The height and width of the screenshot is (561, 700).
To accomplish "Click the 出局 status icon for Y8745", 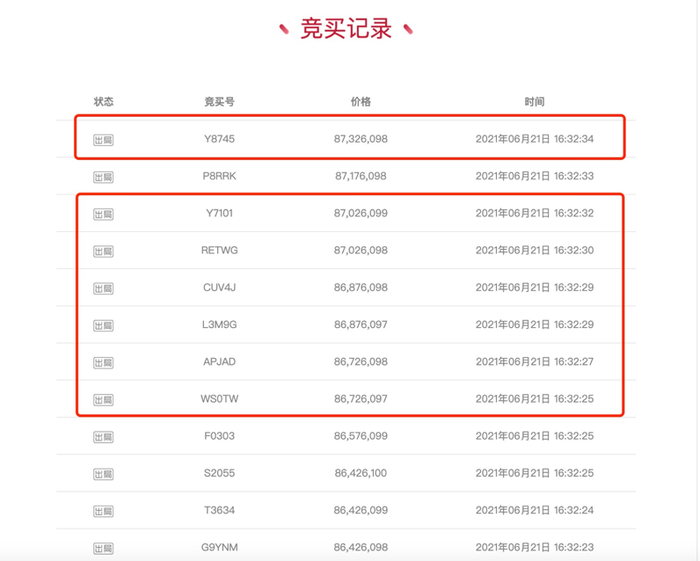I will (103, 140).
